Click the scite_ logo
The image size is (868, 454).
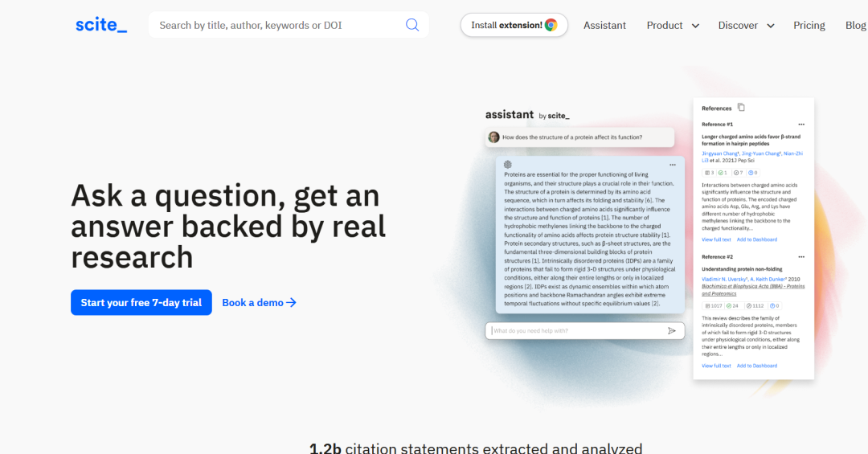point(101,25)
